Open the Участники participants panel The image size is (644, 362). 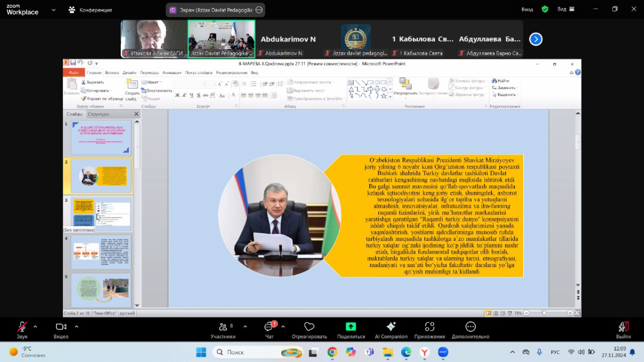[223, 329]
